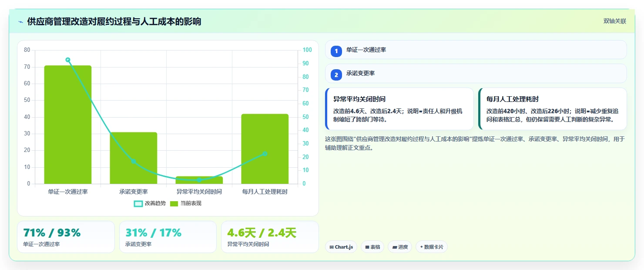The image size is (644, 270).
Task: Toggle the 当前表现 legend entry
Action: click(x=185, y=203)
